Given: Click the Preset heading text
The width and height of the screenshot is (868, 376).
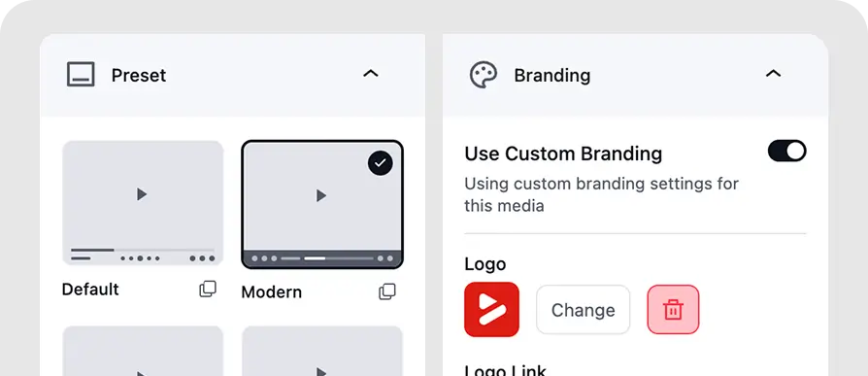Looking at the screenshot, I should [x=139, y=75].
